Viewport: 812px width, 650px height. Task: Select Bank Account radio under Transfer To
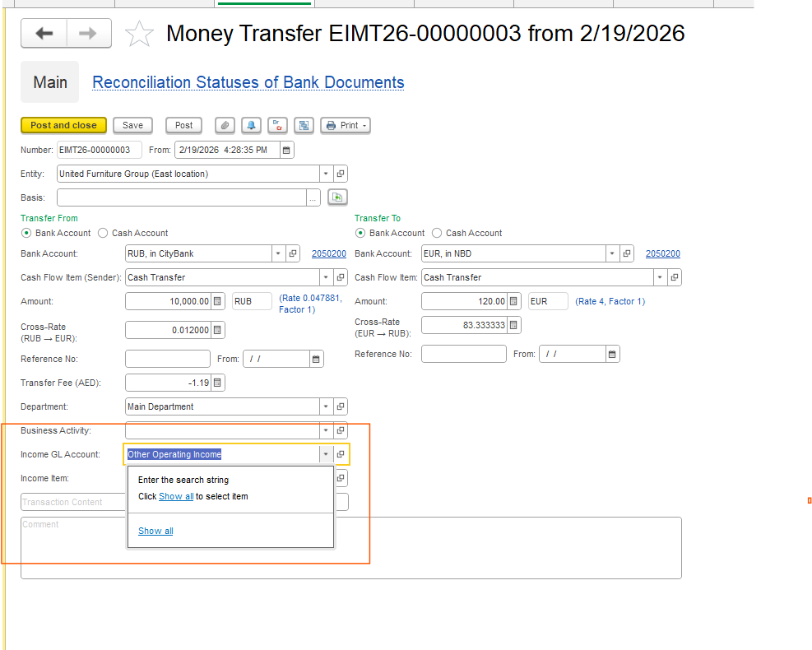click(360, 233)
